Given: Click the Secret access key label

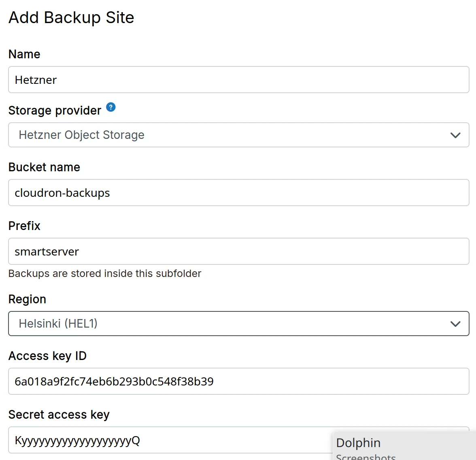Looking at the screenshot, I should (59, 415).
